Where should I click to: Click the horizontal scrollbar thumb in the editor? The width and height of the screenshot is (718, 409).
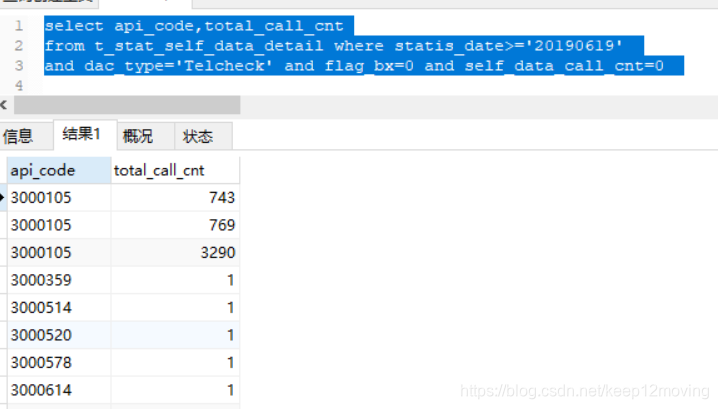[127, 105]
